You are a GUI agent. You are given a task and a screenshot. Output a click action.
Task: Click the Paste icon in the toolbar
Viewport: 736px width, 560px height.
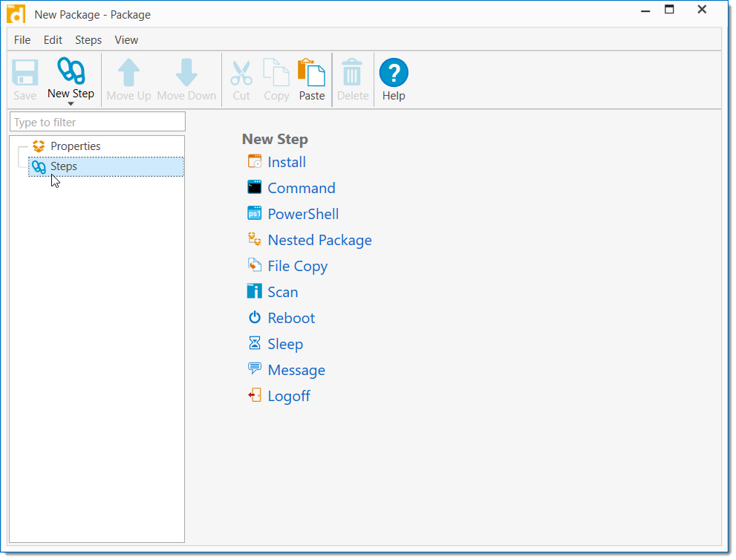[311, 72]
